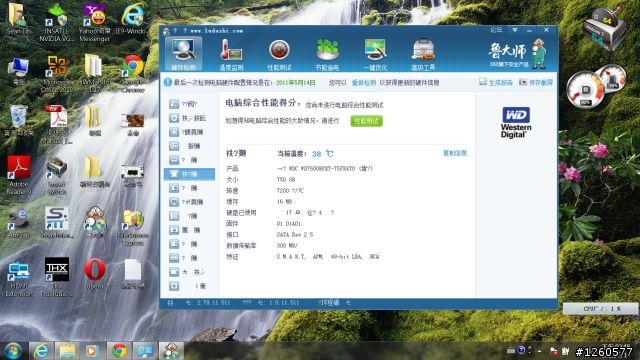
Task: Open the 性能测试 performance test tab
Action: [279, 55]
